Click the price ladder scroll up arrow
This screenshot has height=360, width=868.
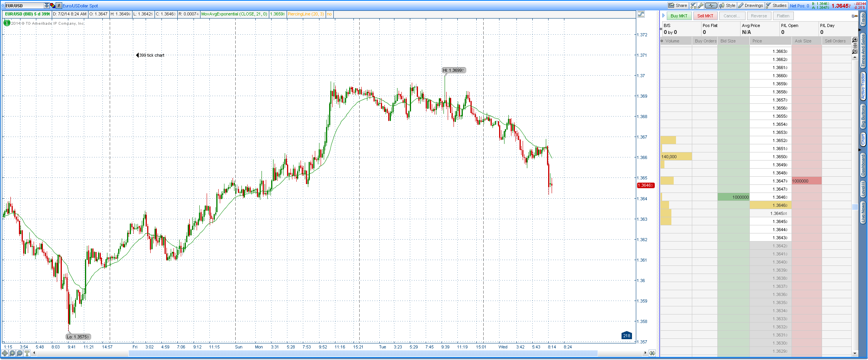(855, 58)
